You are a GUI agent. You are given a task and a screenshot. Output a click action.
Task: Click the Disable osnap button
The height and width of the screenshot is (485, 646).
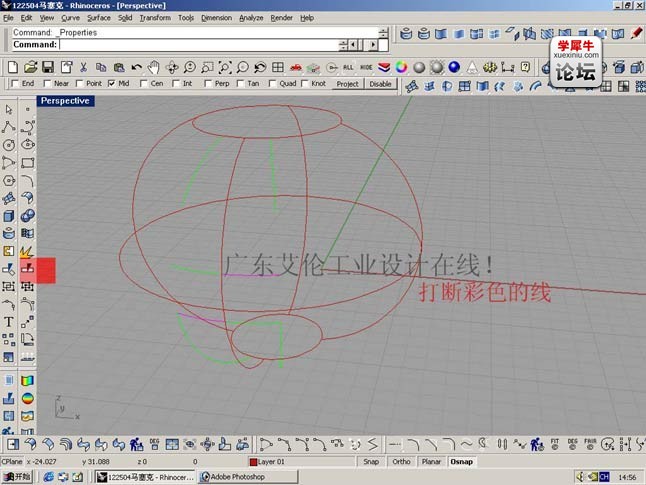380,84
